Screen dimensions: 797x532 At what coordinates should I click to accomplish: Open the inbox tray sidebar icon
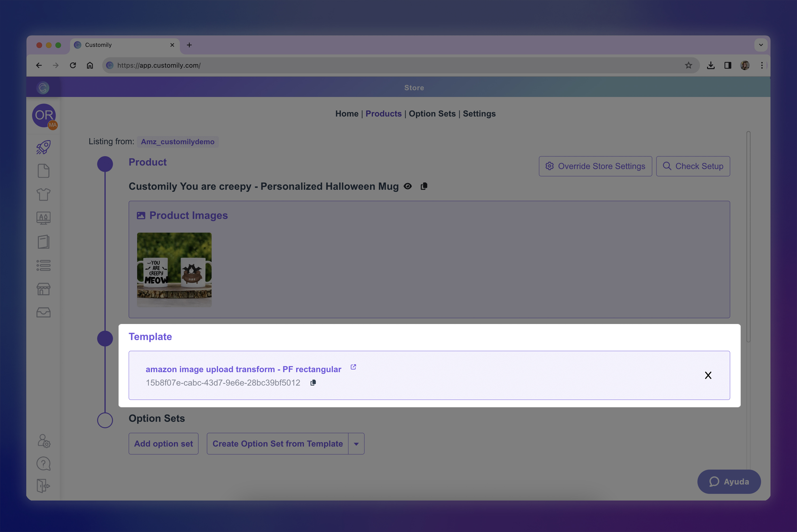(x=44, y=312)
